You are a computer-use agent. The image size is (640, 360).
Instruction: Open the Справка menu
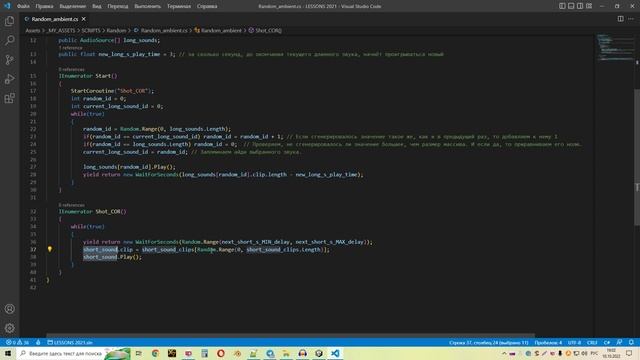click(x=207, y=6)
